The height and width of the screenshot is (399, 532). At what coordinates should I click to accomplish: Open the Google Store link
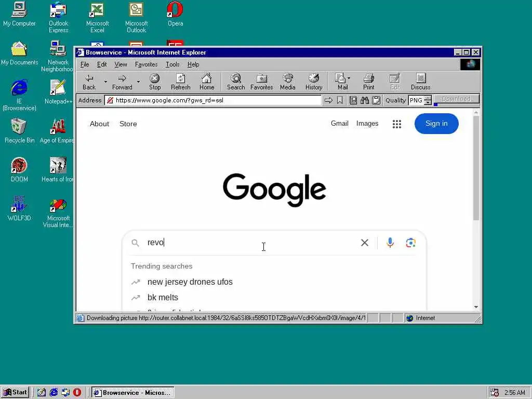tap(128, 124)
